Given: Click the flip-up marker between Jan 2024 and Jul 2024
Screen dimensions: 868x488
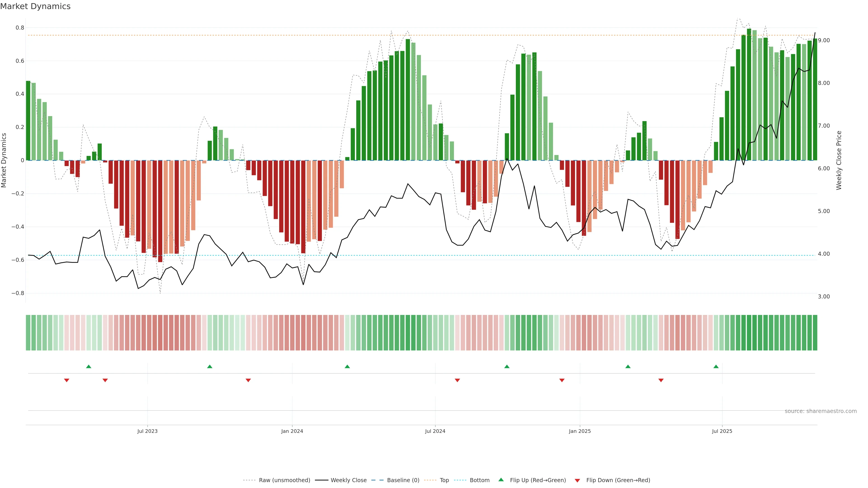Looking at the screenshot, I should (347, 366).
